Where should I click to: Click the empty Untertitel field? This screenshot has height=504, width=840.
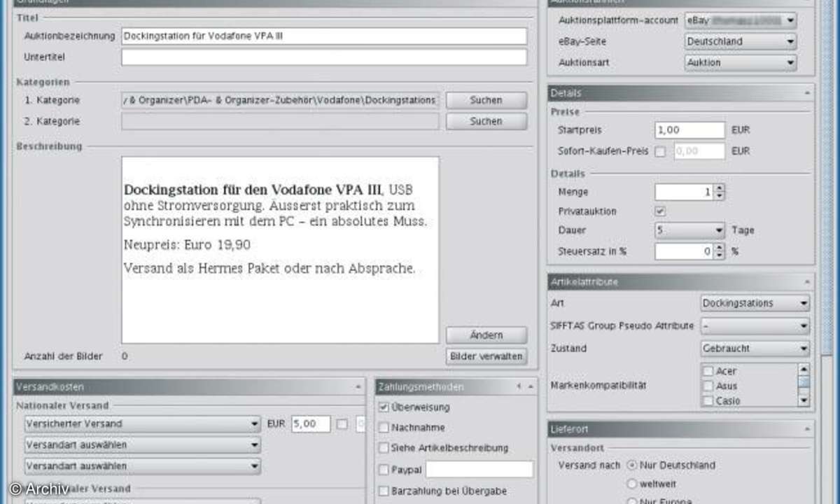(324, 57)
